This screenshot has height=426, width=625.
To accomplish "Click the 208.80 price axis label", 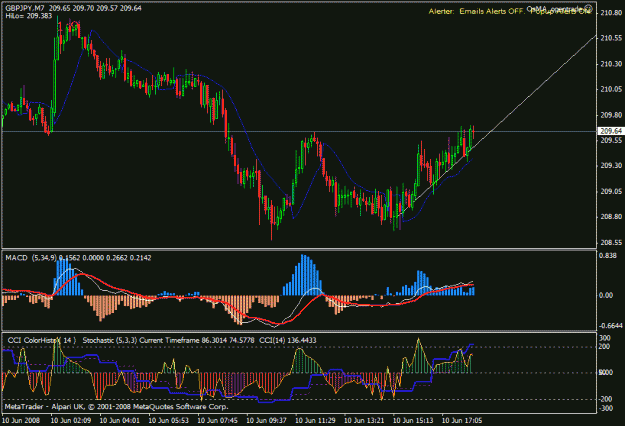I will coord(611,217).
